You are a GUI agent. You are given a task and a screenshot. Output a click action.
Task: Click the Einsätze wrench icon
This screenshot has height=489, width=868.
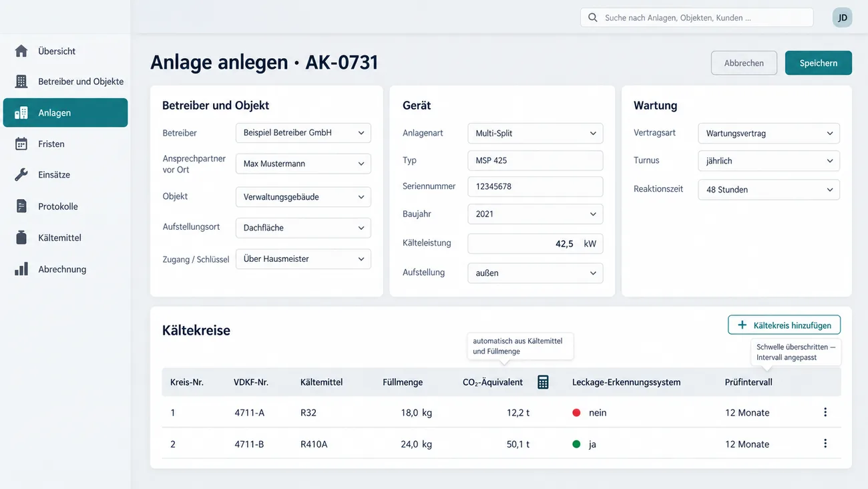coord(21,175)
